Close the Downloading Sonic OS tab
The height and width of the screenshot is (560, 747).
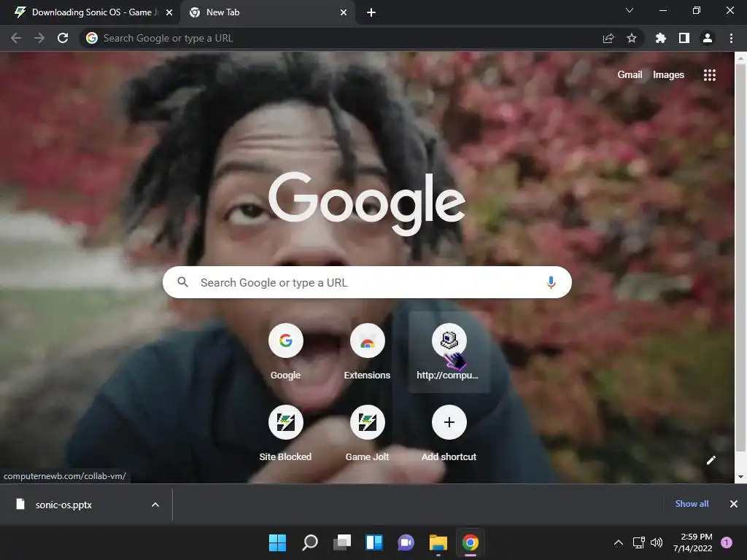coord(169,12)
